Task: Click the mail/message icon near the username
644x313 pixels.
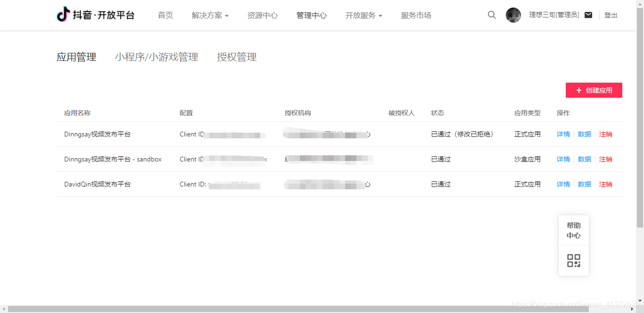Action: click(588, 15)
